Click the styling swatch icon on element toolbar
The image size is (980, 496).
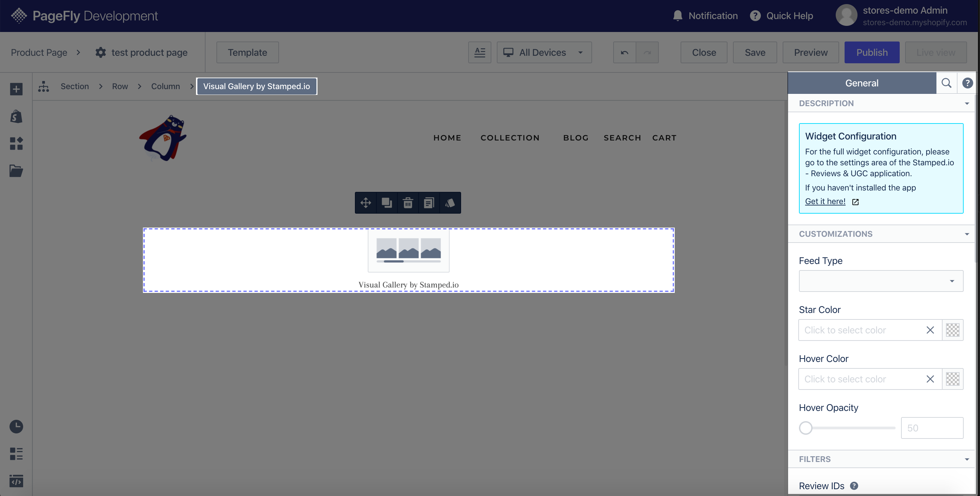tap(450, 203)
